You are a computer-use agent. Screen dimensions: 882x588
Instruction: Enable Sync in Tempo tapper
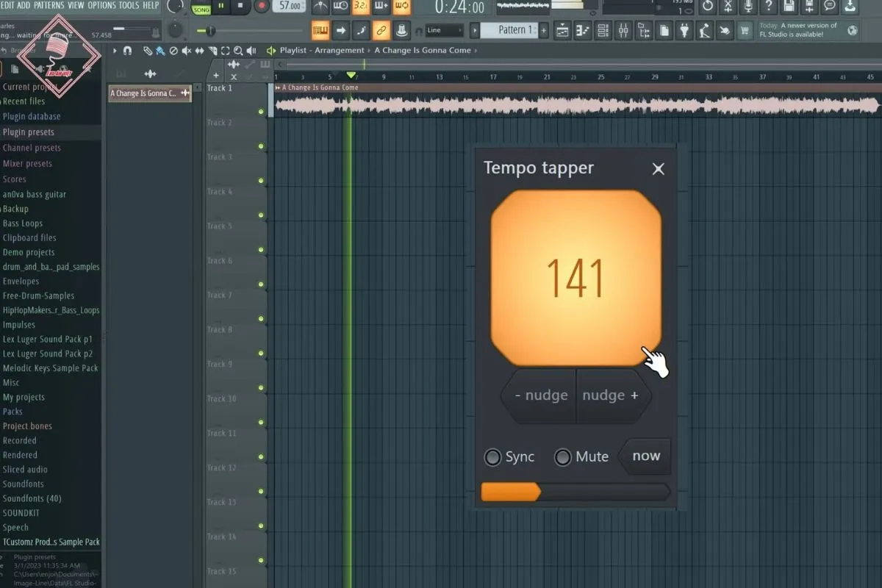point(492,457)
